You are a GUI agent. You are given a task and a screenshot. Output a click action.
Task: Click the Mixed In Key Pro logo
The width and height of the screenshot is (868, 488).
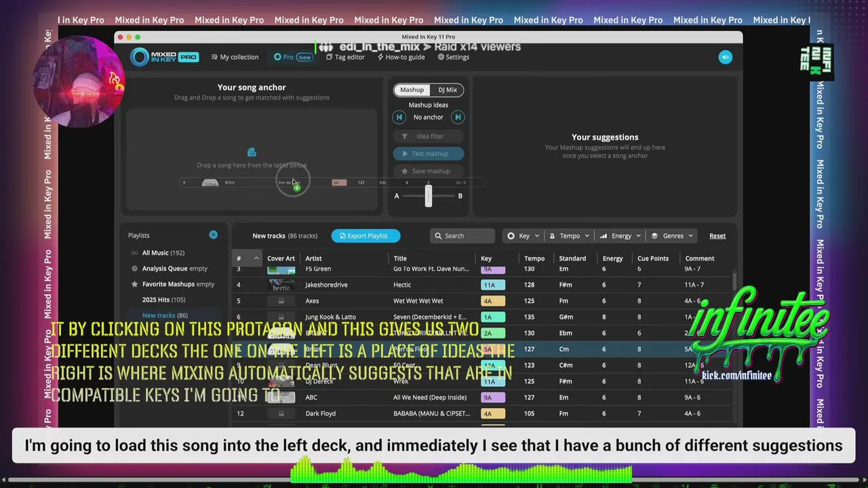pyautogui.click(x=165, y=57)
